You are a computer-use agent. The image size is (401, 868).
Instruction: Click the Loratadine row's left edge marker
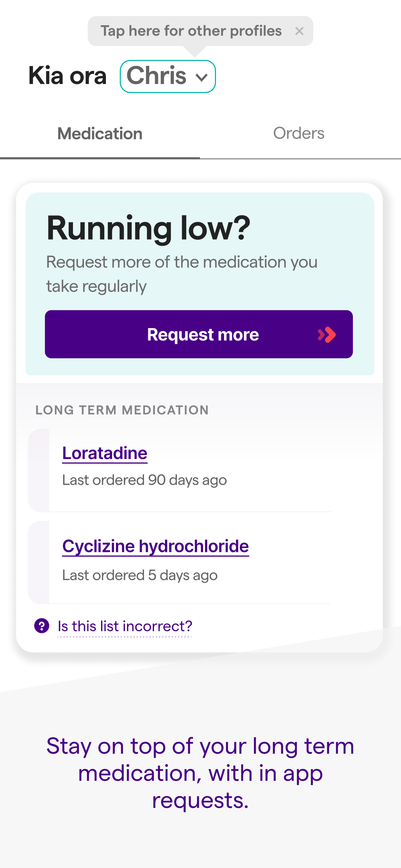point(39,470)
